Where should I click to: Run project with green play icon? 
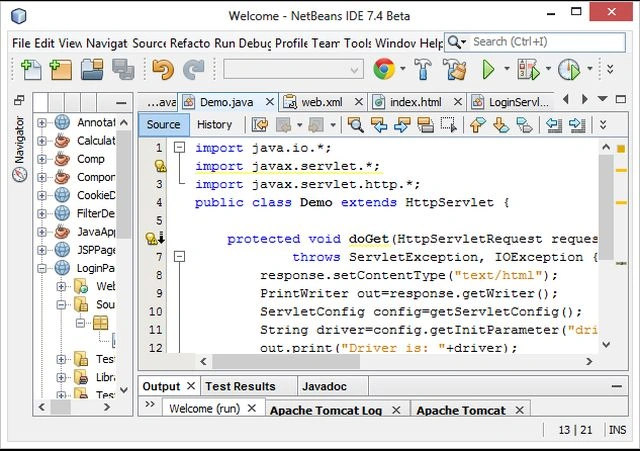[x=488, y=69]
